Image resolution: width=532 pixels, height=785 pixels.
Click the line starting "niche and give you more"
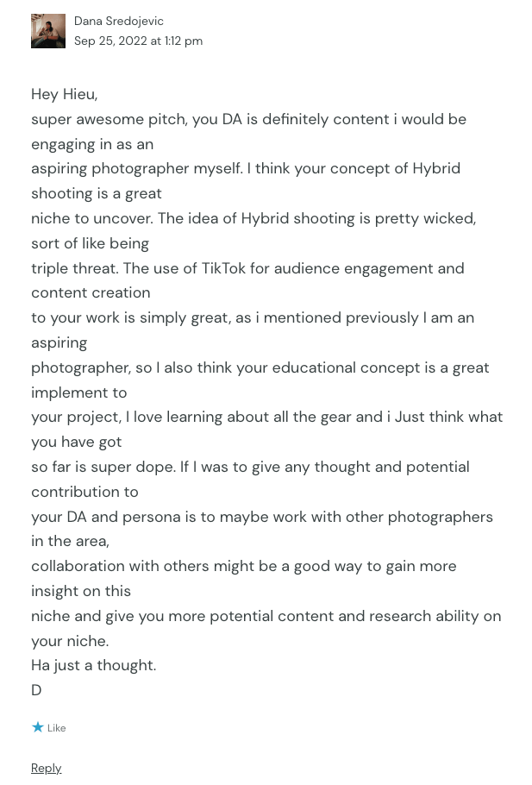click(x=266, y=616)
